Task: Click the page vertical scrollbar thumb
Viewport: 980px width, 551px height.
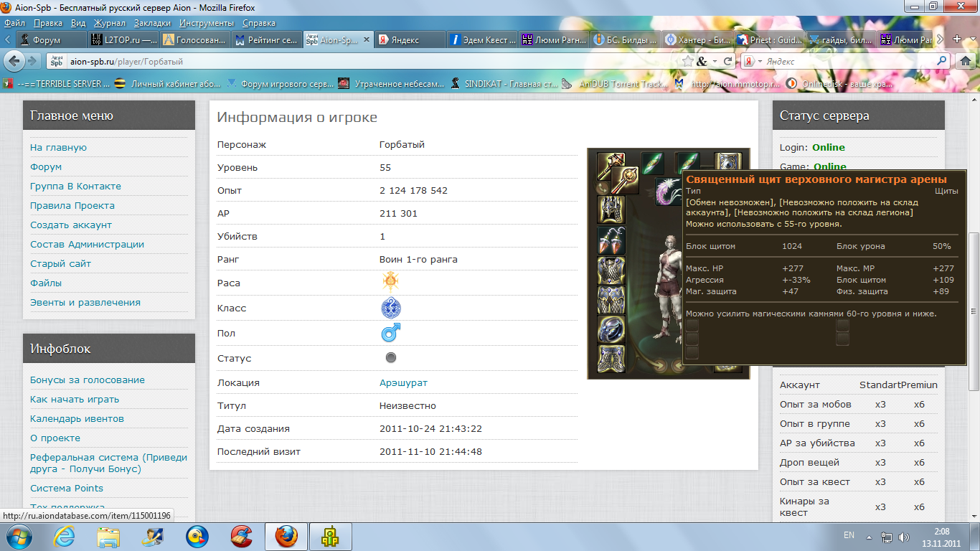Action: pyautogui.click(x=974, y=311)
